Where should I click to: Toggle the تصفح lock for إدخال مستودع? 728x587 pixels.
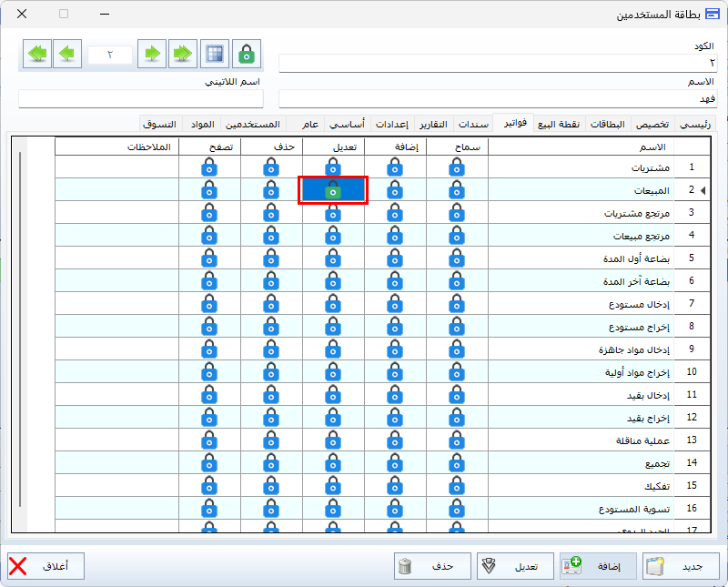(x=209, y=304)
